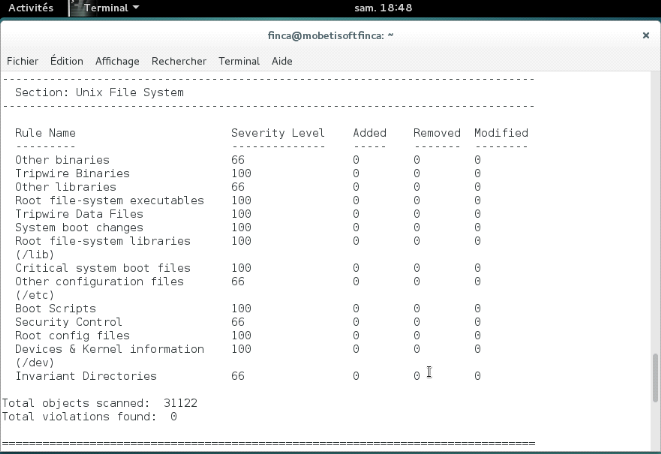Open the Aide menu

(x=282, y=61)
